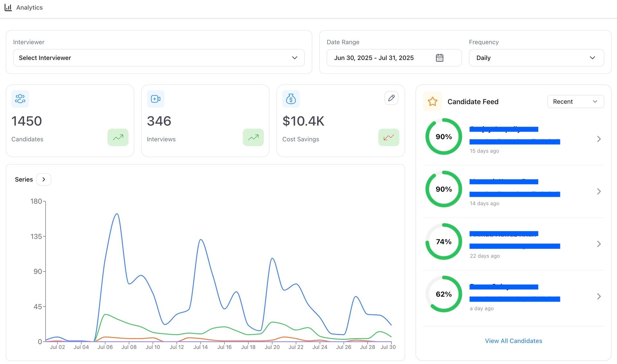Click the Jul 14 axis label
This screenshot has width=617, height=364.
point(201,347)
